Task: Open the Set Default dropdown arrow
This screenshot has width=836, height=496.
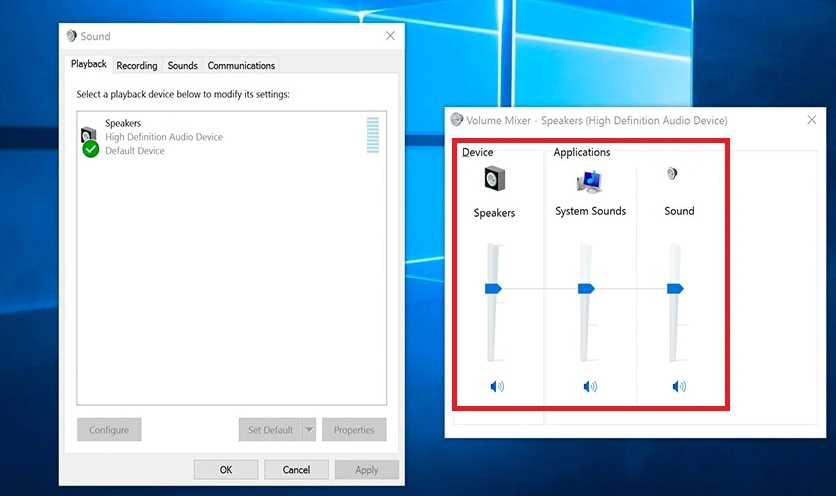Action: coord(308,430)
